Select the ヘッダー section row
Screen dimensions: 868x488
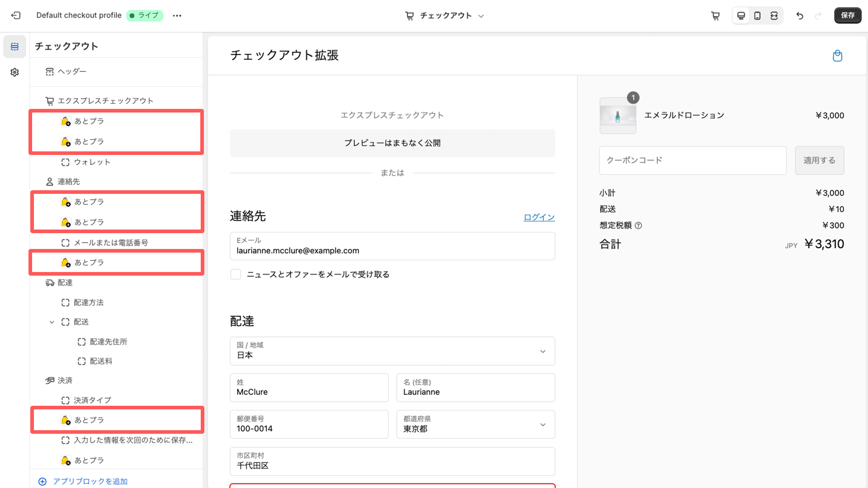click(116, 71)
